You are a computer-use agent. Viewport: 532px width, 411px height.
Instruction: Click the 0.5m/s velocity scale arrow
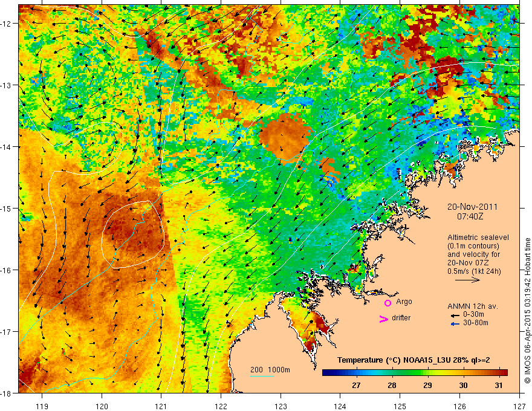point(467,280)
